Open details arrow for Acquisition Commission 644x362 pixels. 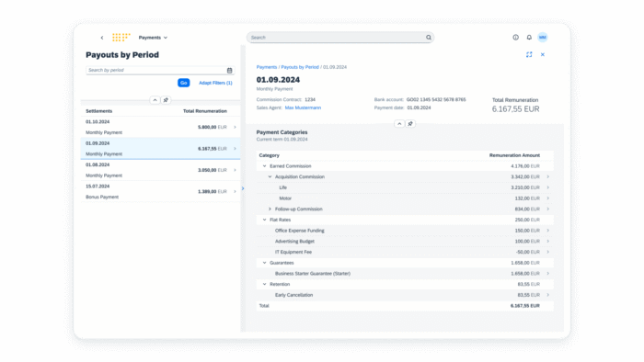[548, 176]
